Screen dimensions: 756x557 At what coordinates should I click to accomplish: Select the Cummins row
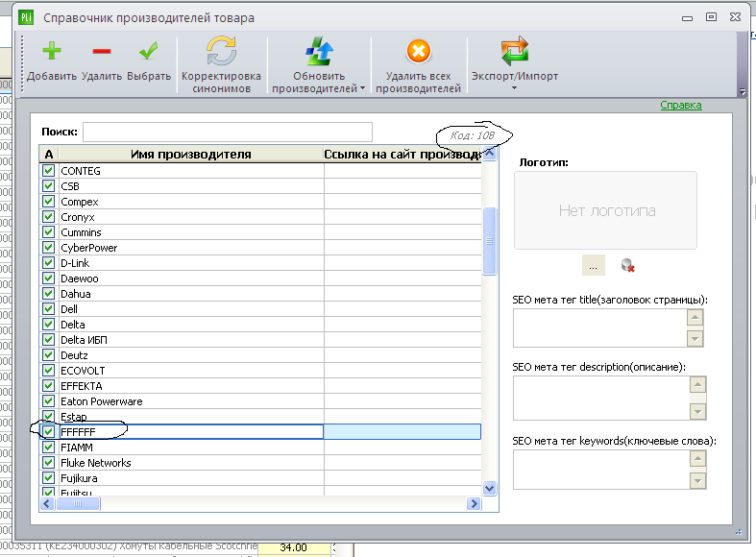260,232
